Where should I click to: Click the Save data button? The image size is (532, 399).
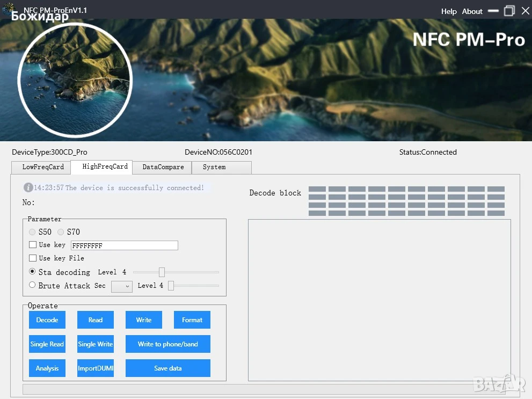pyautogui.click(x=168, y=368)
